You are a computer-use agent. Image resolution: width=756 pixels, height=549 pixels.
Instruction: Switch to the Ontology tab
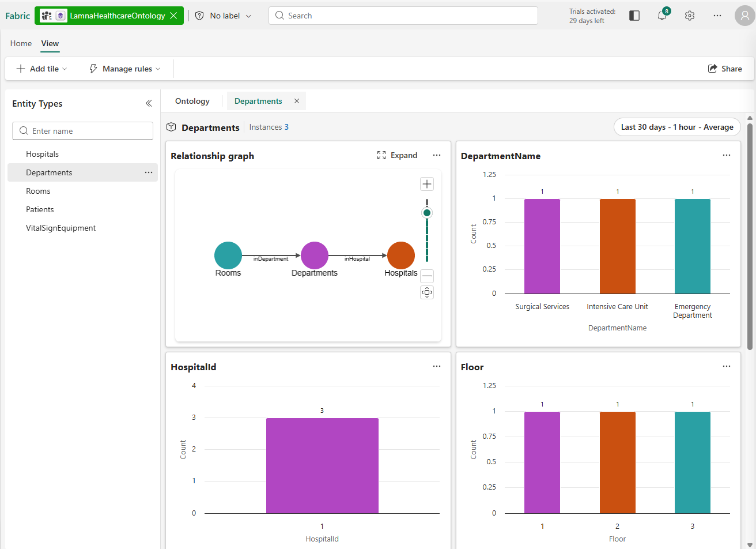[x=191, y=101]
